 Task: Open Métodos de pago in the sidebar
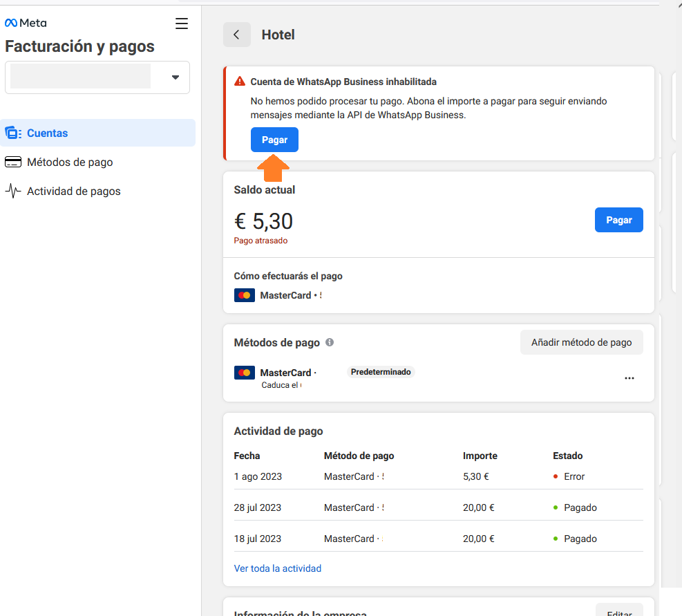point(97,162)
